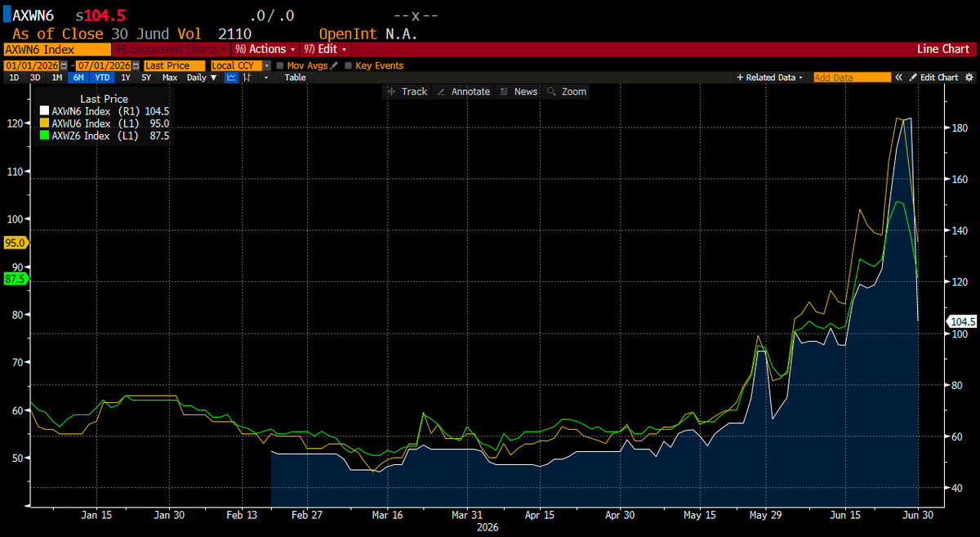Click the Mar 16 date axis label

[387, 515]
